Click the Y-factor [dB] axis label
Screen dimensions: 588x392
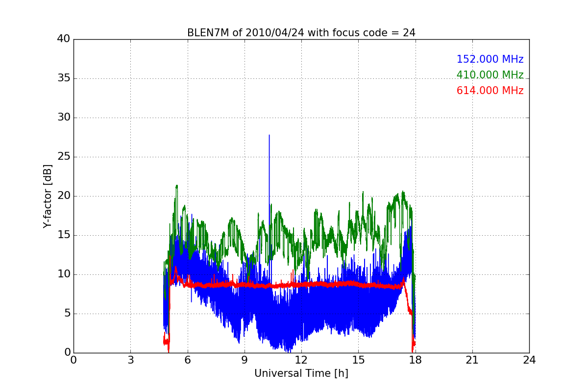pos(48,196)
